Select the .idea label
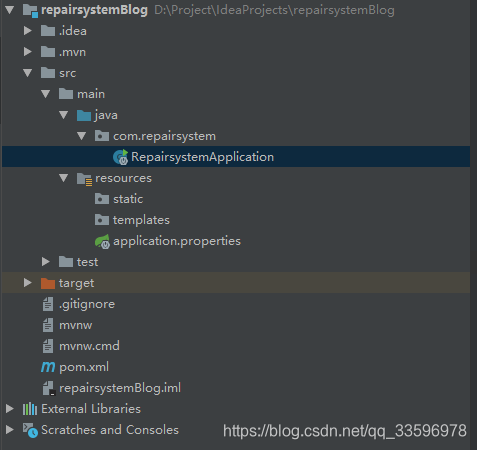 pyautogui.click(x=73, y=31)
